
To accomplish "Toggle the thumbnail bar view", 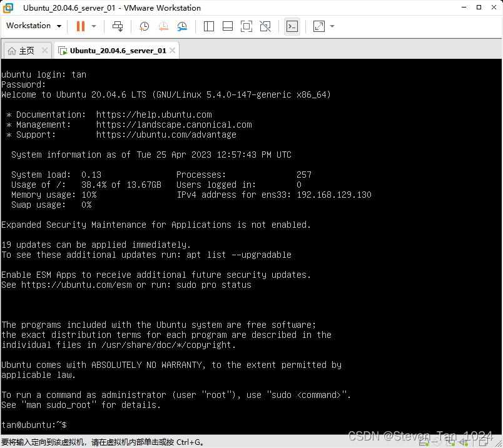I will point(228,26).
